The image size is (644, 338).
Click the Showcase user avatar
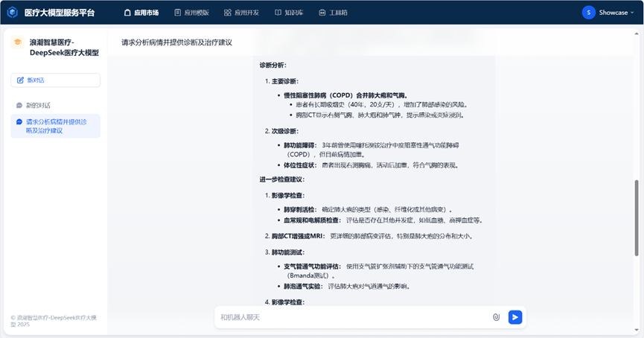pyautogui.click(x=589, y=13)
